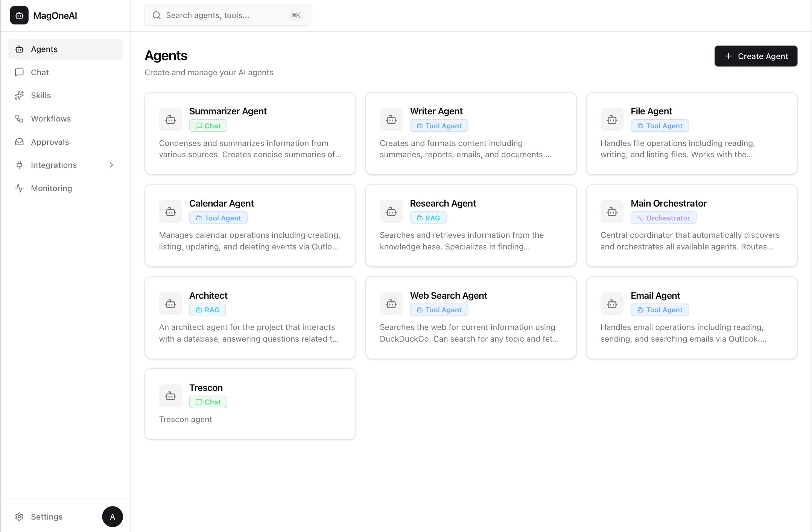This screenshot has width=812, height=532.
Task: Select Agents in the sidebar
Action: (44, 49)
